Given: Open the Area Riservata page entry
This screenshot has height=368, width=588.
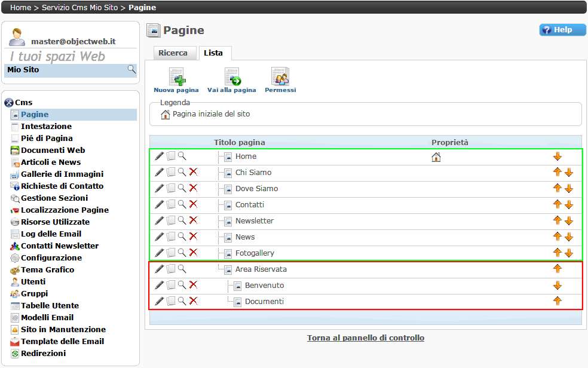Looking at the screenshot, I should pos(261,269).
